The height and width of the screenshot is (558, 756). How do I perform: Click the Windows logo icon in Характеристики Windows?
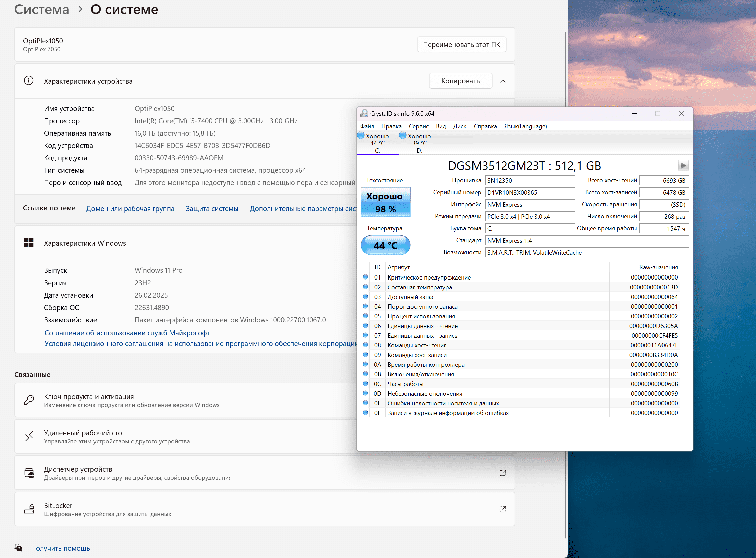(29, 243)
